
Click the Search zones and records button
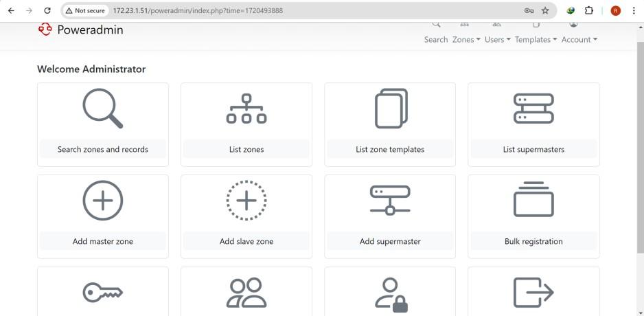pyautogui.click(x=103, y=149)
